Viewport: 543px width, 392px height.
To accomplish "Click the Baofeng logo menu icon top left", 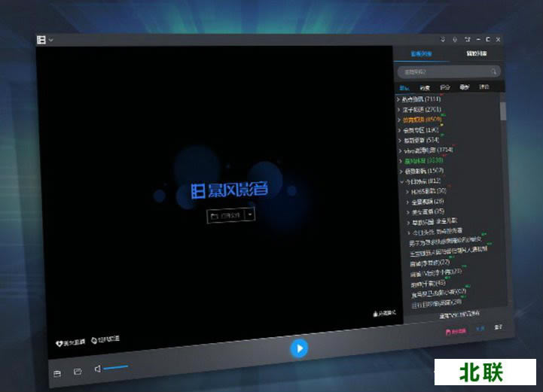I will pyautogui.click(x=41, y=40).
